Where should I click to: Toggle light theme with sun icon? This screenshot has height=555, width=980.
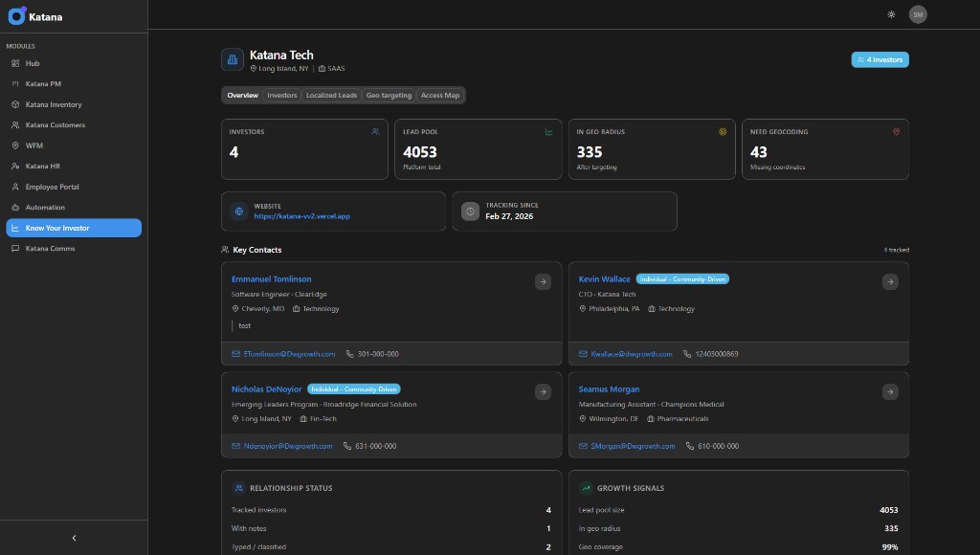[891, 14]
